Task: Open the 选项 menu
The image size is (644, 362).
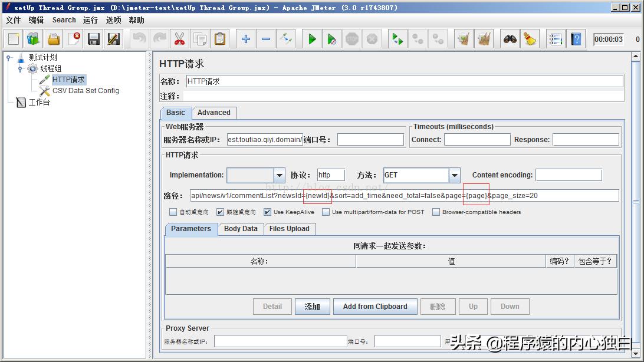Action: (x=113, y=19)
